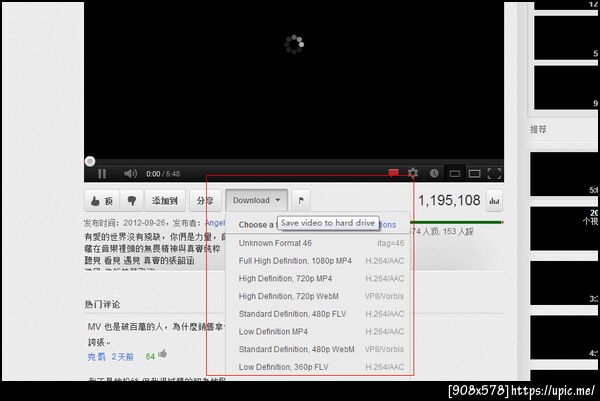Viewport: 600px width, 401px height.
Task: Mute the video volume icon
Action: click(x=130, y=174)
